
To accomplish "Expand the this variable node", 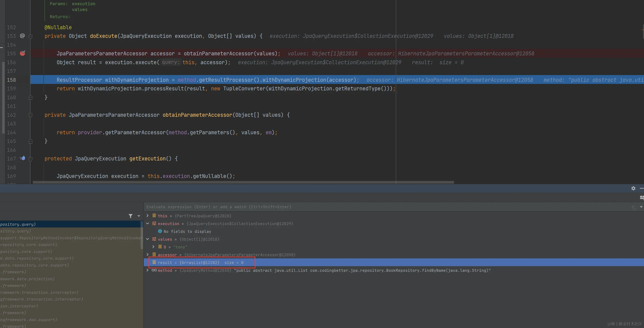I will (147, 216).
